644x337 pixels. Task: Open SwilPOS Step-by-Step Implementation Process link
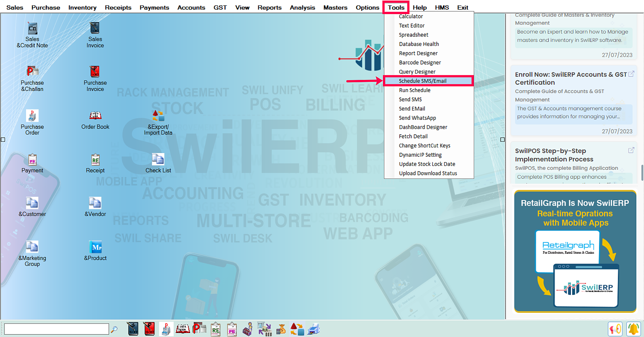(x=554, y=155)
